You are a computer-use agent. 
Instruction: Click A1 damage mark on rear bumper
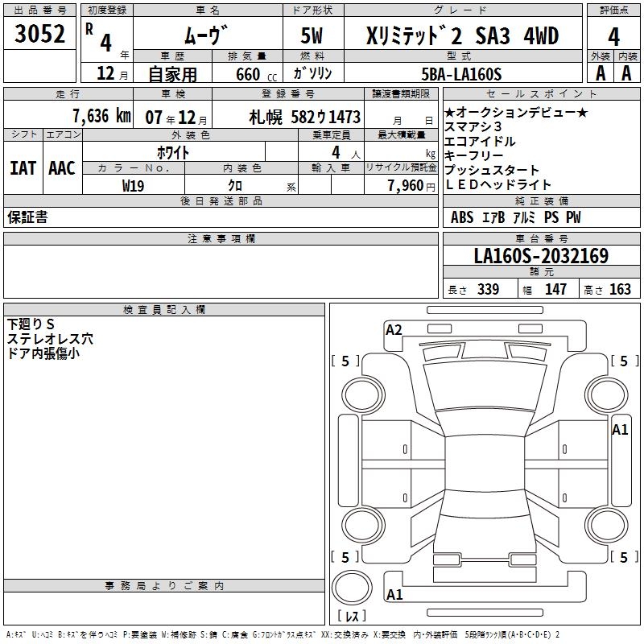tap(394, 594)
